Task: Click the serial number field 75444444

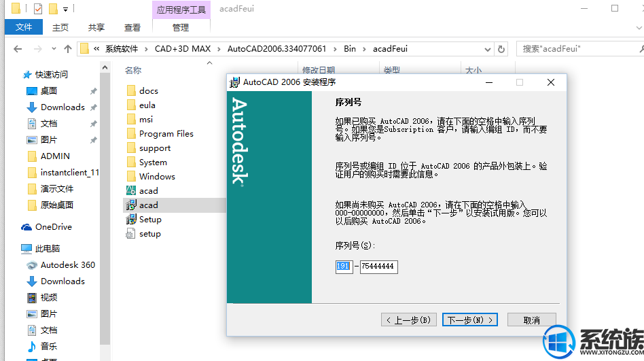Action: [x=378, y=267]
